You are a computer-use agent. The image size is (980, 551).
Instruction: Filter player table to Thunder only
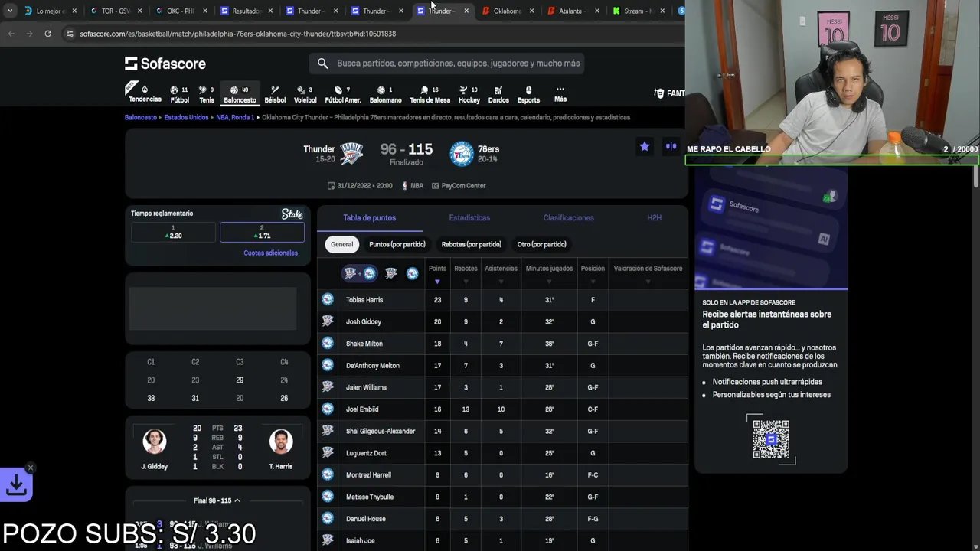[390, 273]
